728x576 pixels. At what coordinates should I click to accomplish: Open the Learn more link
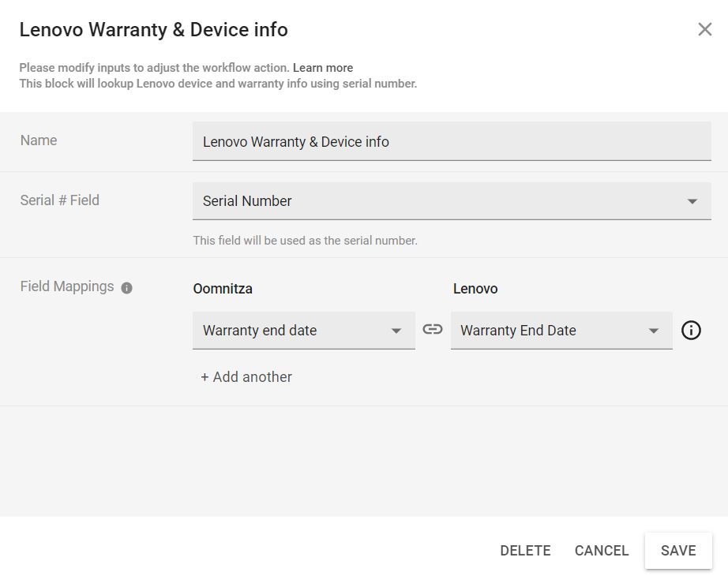coord(323,68)
